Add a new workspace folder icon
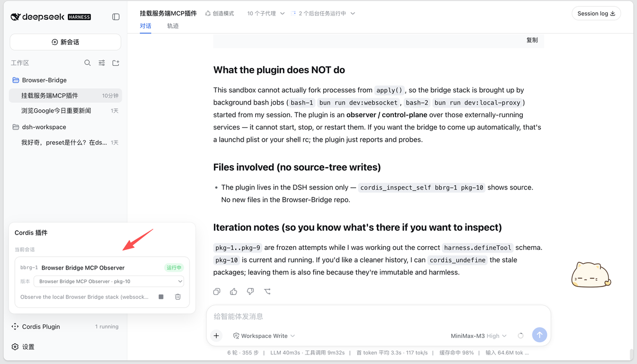This screenshot has height=364, width=637. tap(116, 63)
